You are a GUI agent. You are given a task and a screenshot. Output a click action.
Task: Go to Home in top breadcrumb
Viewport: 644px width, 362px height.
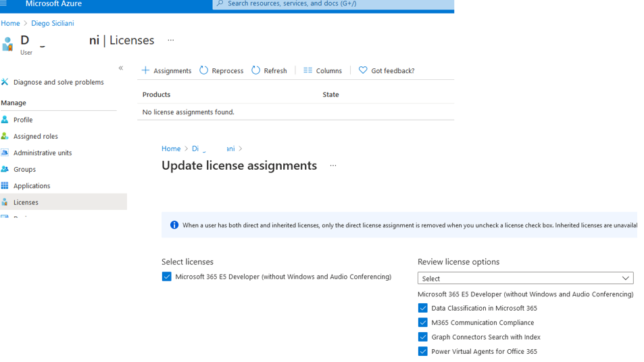click(10, 24)
